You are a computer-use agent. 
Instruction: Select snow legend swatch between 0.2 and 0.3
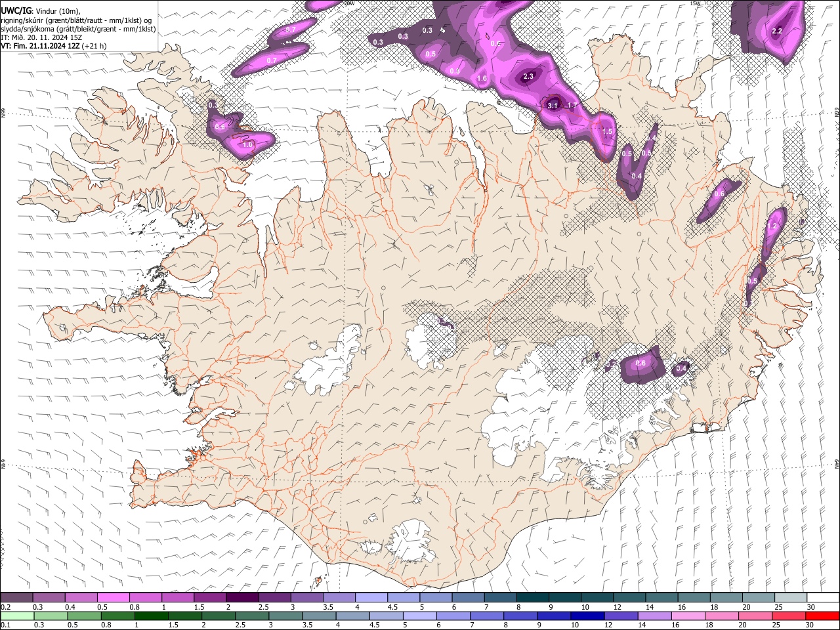[x=16, y=597]
